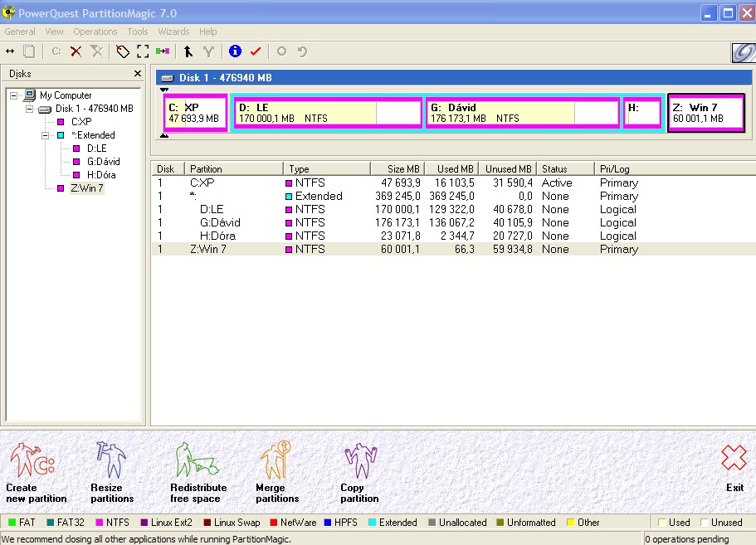756x545 pixels.
Task: Launch the Merge partitions wizard
Action: [x=277, y=472]
